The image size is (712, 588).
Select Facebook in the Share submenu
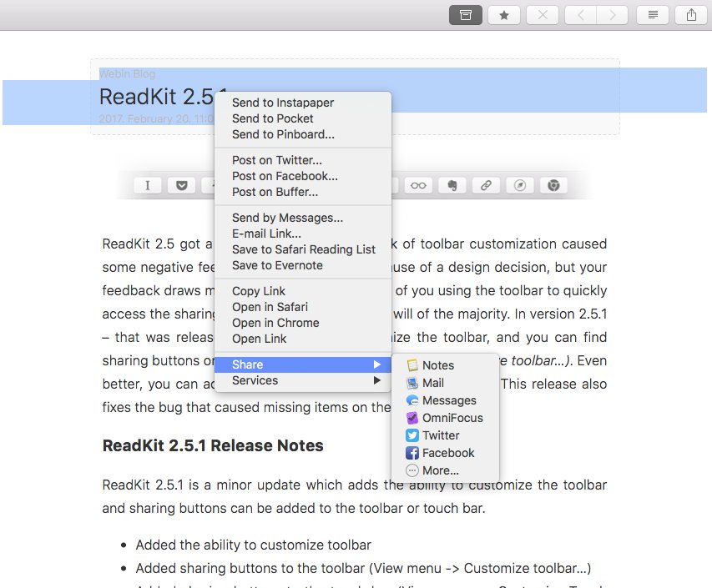coord(445,453)
